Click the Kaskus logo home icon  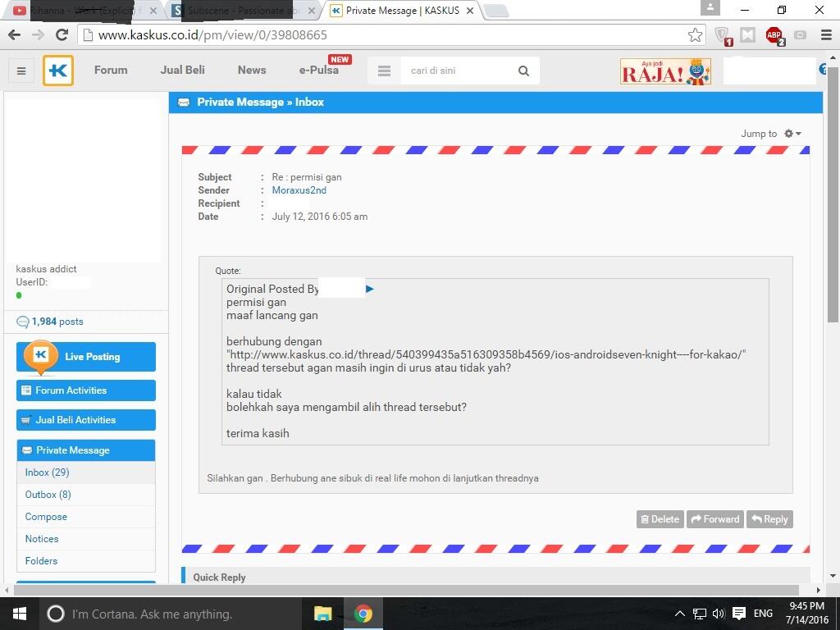click(x=58, y=71)
